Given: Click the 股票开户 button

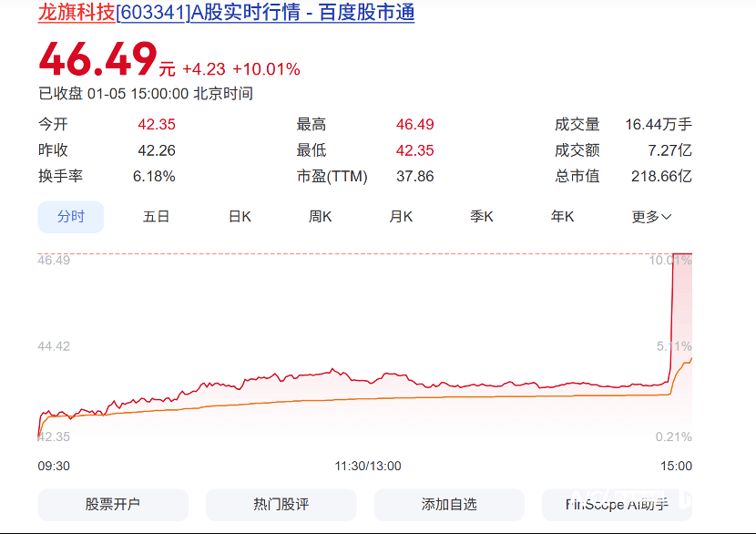Looking at the screenshot, I should coord(113,504).
